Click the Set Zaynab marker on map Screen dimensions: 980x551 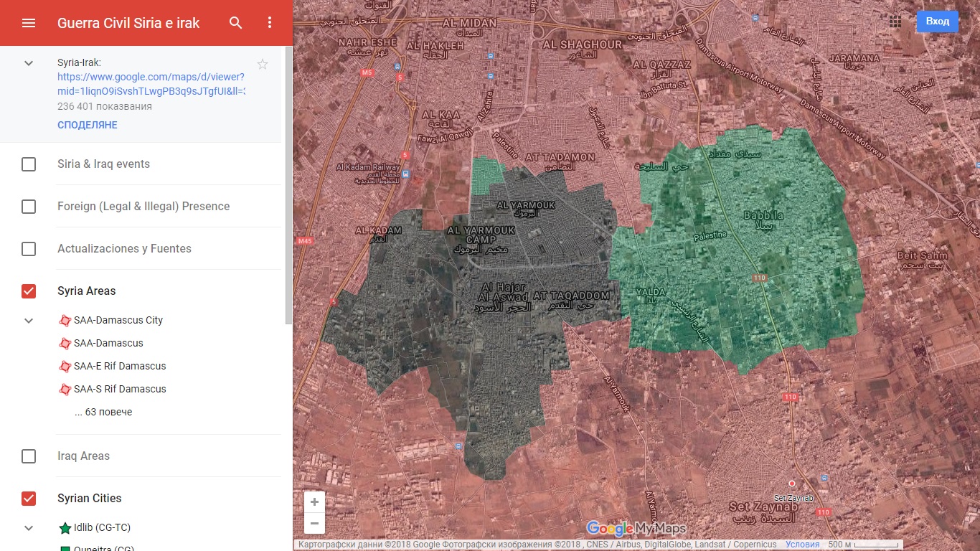(792, 484)
